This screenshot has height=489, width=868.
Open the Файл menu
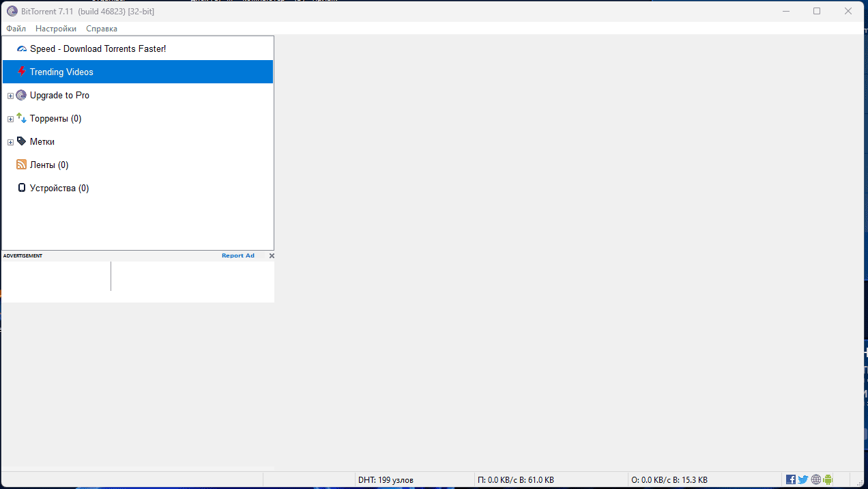click(16, 29)
